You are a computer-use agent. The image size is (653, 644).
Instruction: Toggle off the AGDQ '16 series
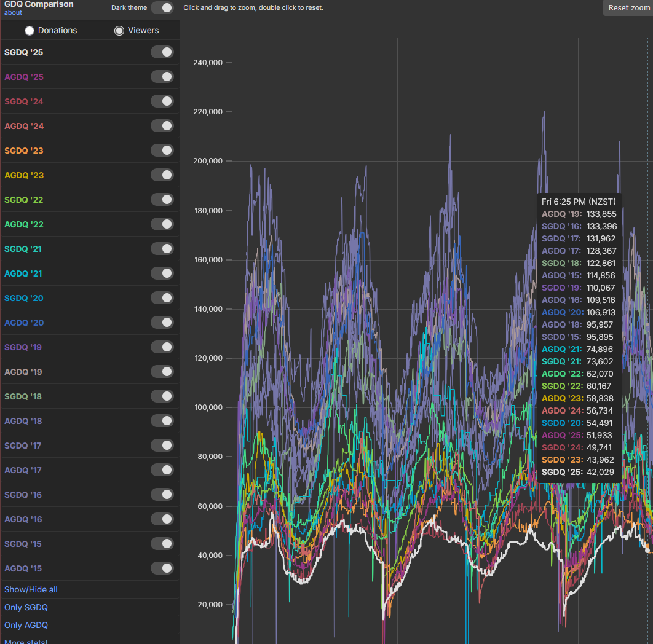(x=162, y=519)
